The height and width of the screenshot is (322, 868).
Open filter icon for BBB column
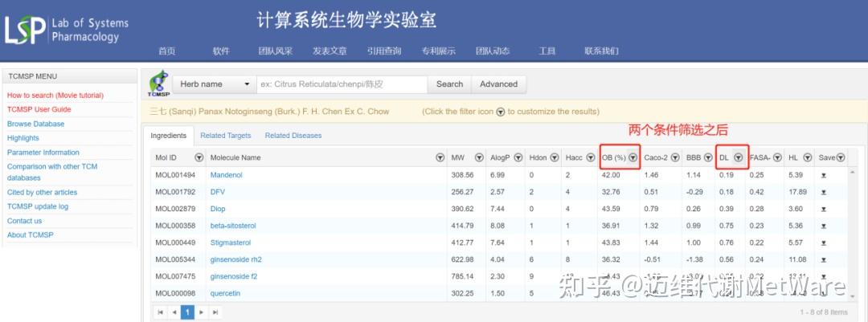[708, 157]
